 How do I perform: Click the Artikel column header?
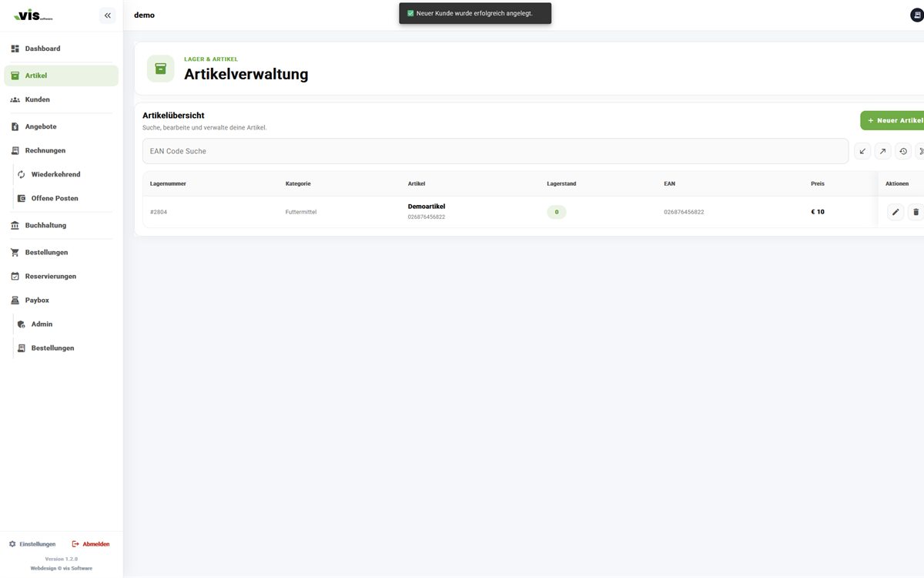pos(417,183)
